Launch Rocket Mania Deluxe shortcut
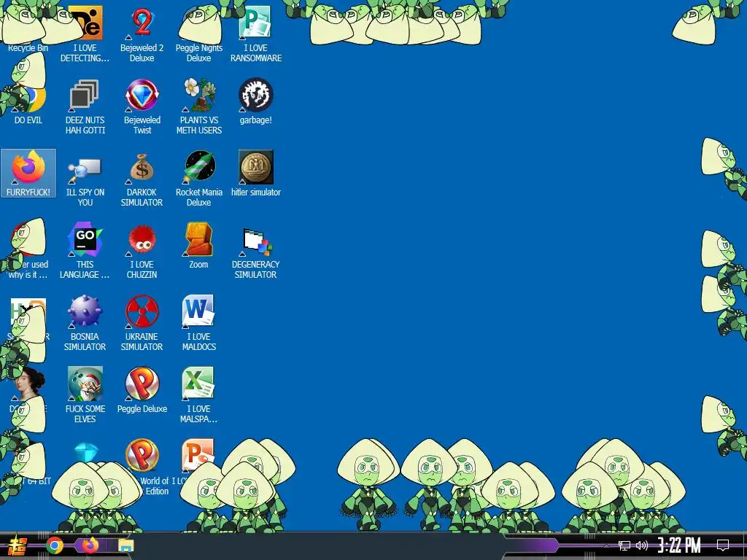747x560 pixels. pyautogui.click(x=199, y=179)
